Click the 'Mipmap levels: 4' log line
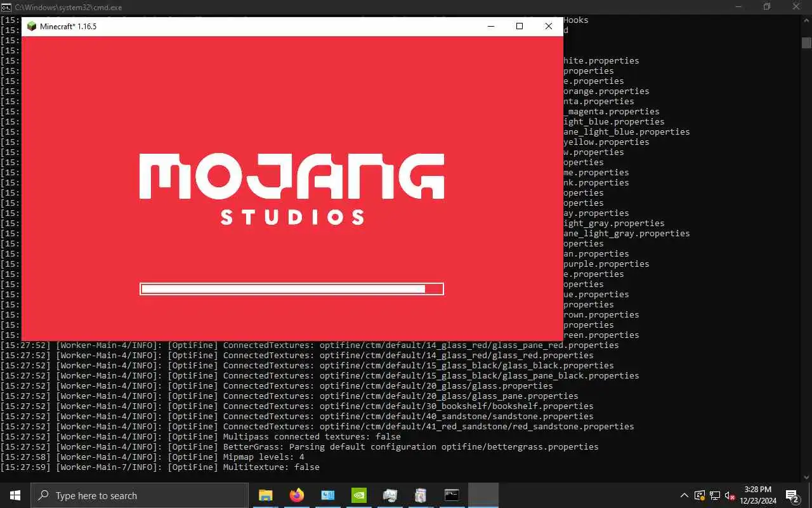Screen dimensions: 812x508 click(x=152, y=457)
